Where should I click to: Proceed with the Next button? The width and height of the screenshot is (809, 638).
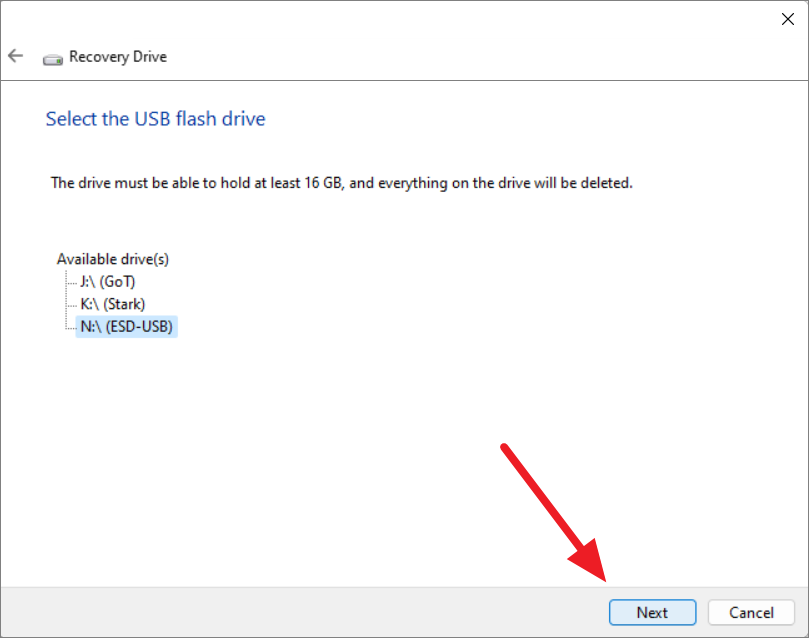pyautogui.click(x=652, y=612)
